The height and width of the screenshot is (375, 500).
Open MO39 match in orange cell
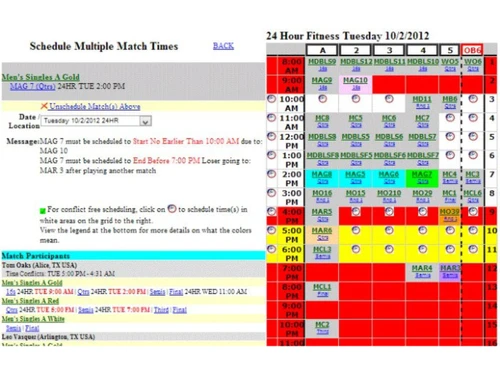[x=450, y=212]
